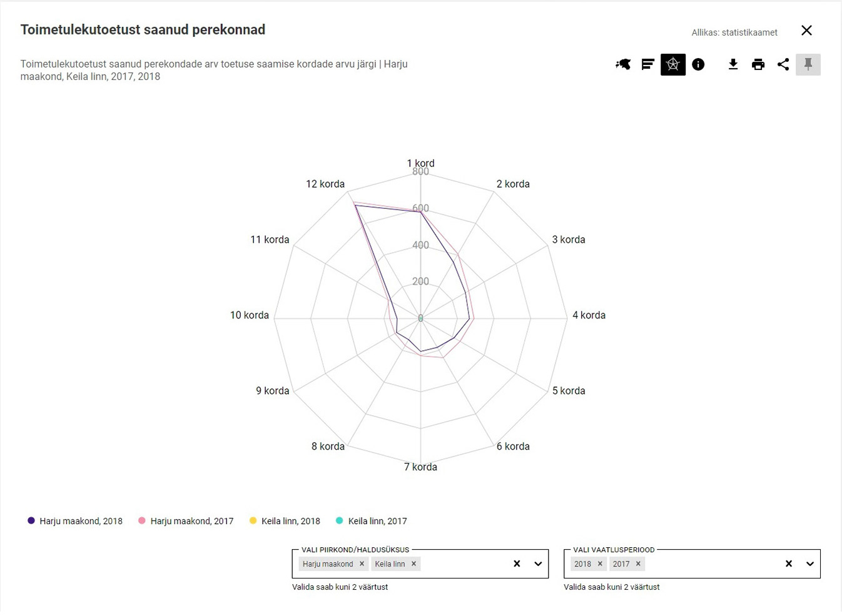Remove the 2018 period chip
Image resolution: width=842 pixels, height=616 pixels.
click(x=600, y=564)
